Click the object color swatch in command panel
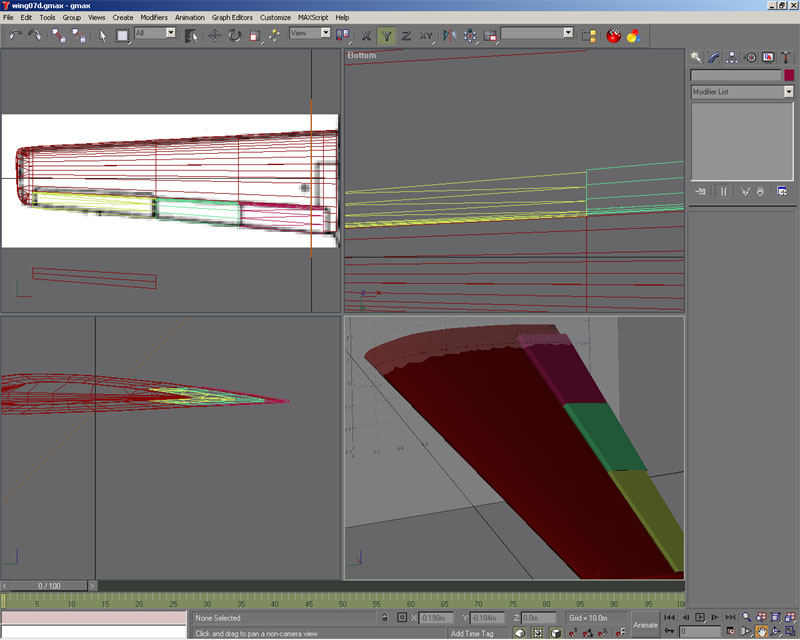The image size is (800, 640). (x=788, y=75)
